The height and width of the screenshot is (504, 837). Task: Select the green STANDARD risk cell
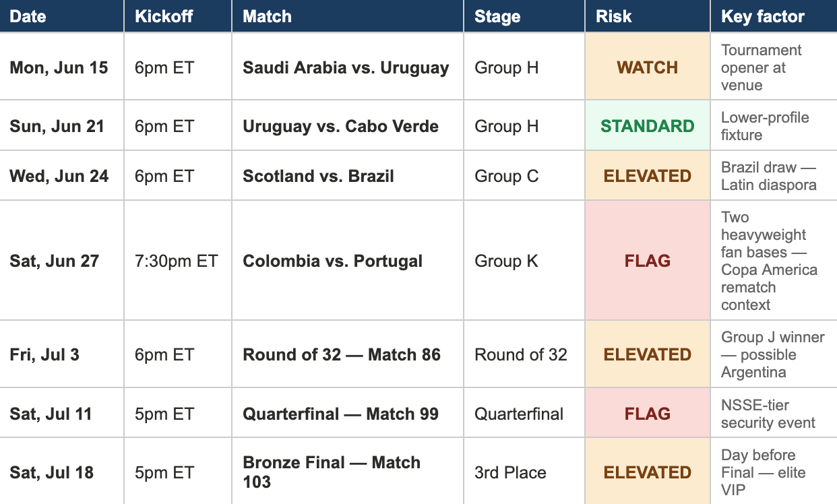click(648, 126)
